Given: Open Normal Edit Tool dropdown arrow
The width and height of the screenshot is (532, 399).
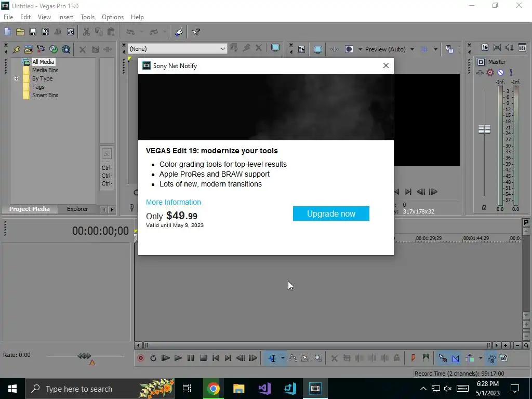Looking at the screenshot, I should click(x=283, y=358).
